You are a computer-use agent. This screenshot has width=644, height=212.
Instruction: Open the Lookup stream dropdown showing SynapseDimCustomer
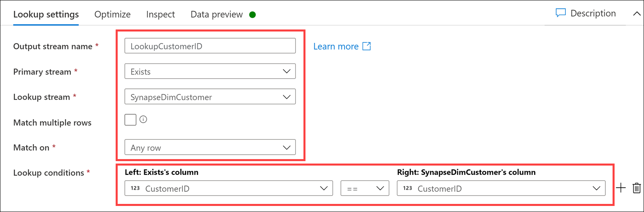pyautogui.click(x=210, y=97)
